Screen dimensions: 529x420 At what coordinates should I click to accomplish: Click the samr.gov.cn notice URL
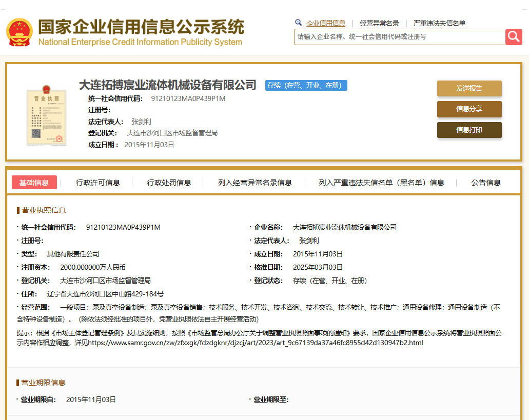(256, 343)
